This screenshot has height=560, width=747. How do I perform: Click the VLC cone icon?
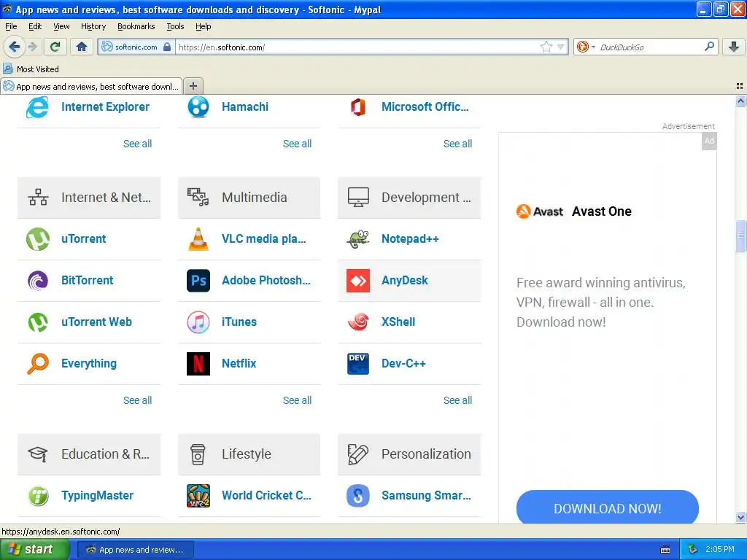(x=198, y=239)
